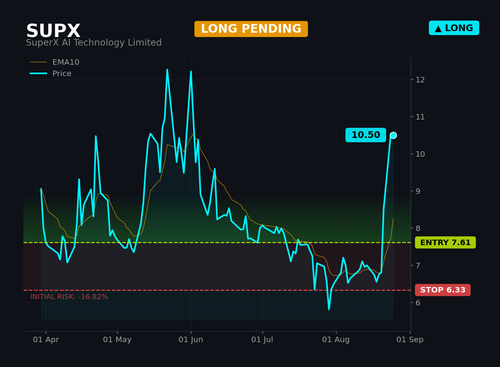Image resolution: width=500 pixels, height=367 pixels.
Task: Click the 10.50 current price label
Action: pos(366,135)
